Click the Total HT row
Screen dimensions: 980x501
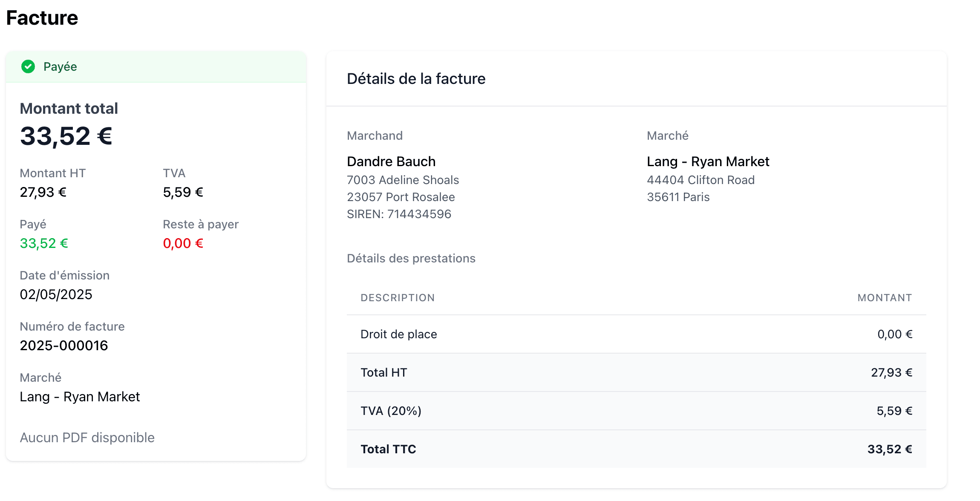tap(383, 372)
